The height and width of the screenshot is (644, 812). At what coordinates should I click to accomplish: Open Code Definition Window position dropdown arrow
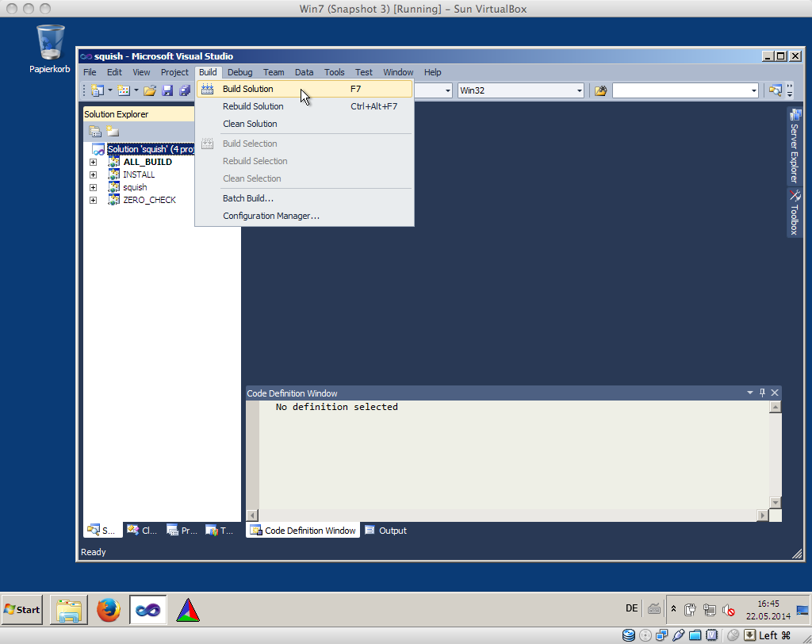pos(750,393)
